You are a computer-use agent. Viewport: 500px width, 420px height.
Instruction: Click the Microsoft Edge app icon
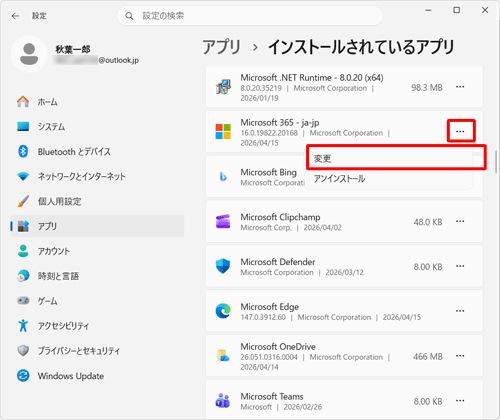tap(223, 311)
